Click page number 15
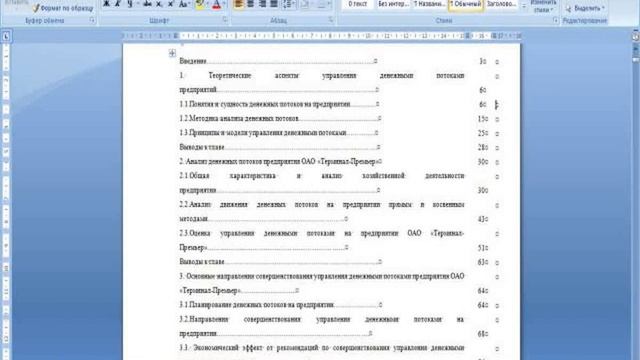Viewport: 640px width, 360px height. coord(482,119)
